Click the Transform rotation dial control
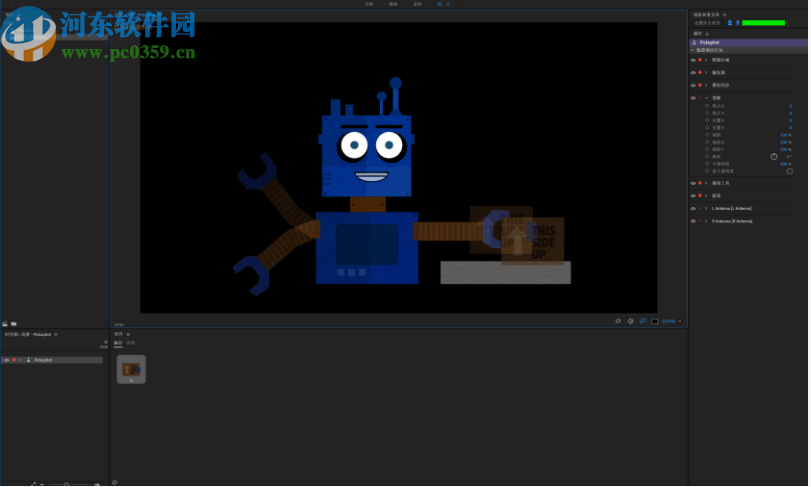The height and width of the screenshot is (487, 811). point(774,157)
